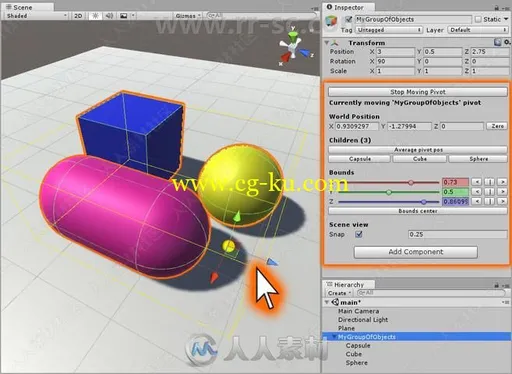Viewport: 512px width, 374px height.
Task: Adjust the green Y bounds slider
Action: (389, 192)
